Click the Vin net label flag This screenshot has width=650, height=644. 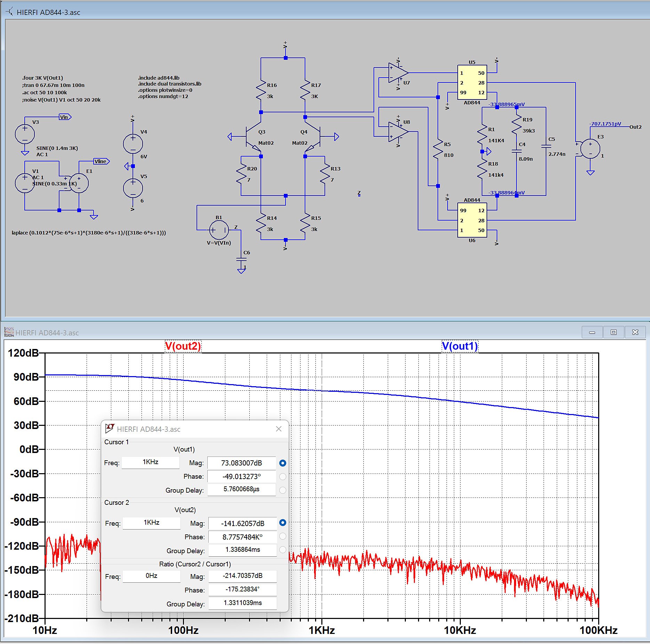65,117
